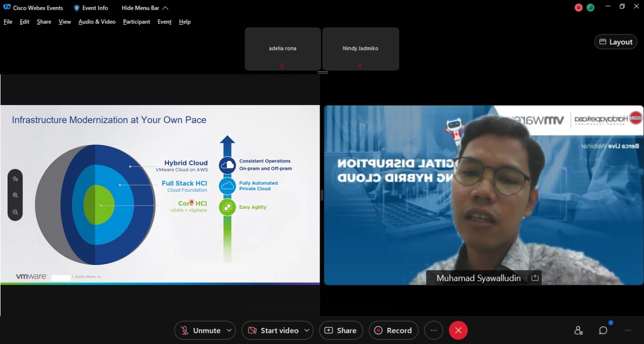The height and width of the screenshot is (344, 644).
Task: Click Nindy Jadmiko's muted microphone icon
Action: pyautogui.click(x=360, y=65)
